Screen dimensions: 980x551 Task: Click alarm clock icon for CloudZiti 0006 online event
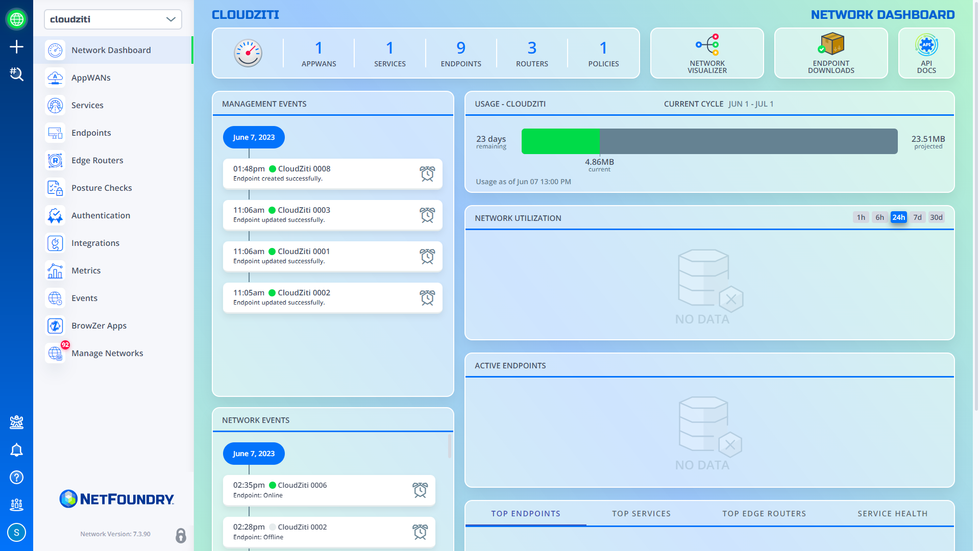pos(420,490)
